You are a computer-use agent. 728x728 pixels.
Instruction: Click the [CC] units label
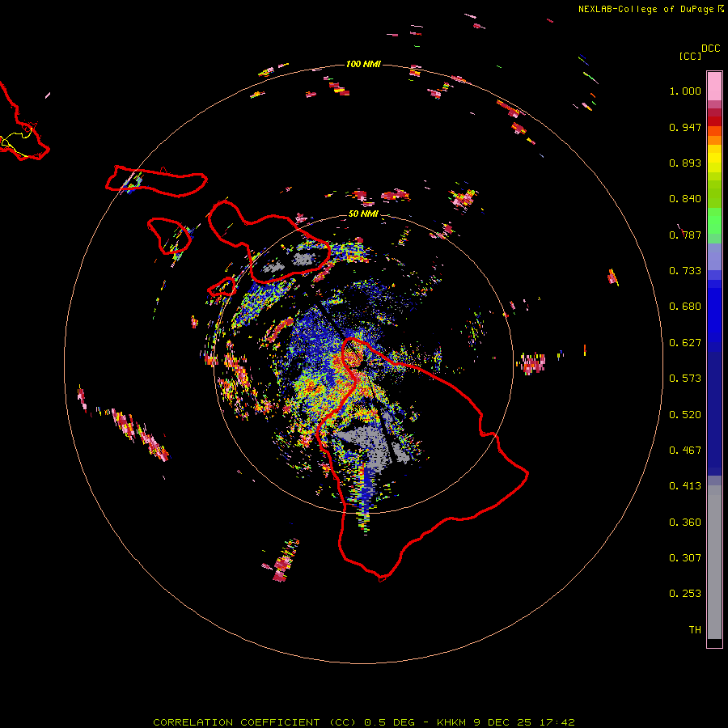[690, 56]
